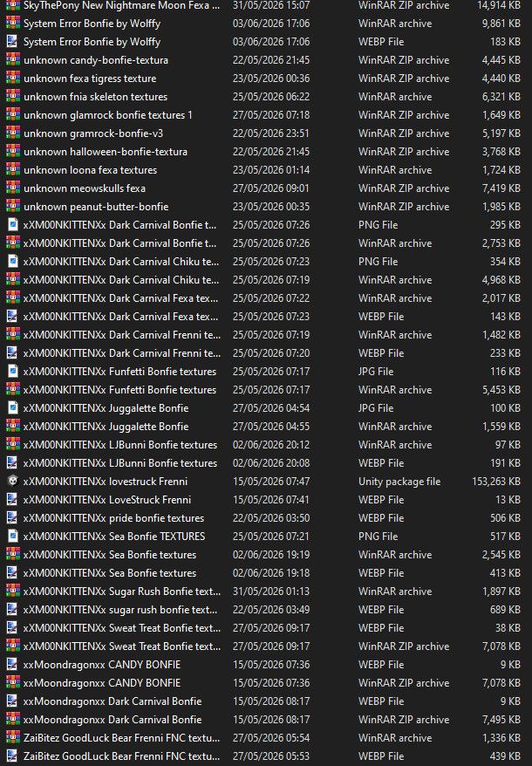Click the unknown halloween-bonfie-textura archive icon
Image resolution: width=532 pixels, height=766 pixels.
[13, 152]
